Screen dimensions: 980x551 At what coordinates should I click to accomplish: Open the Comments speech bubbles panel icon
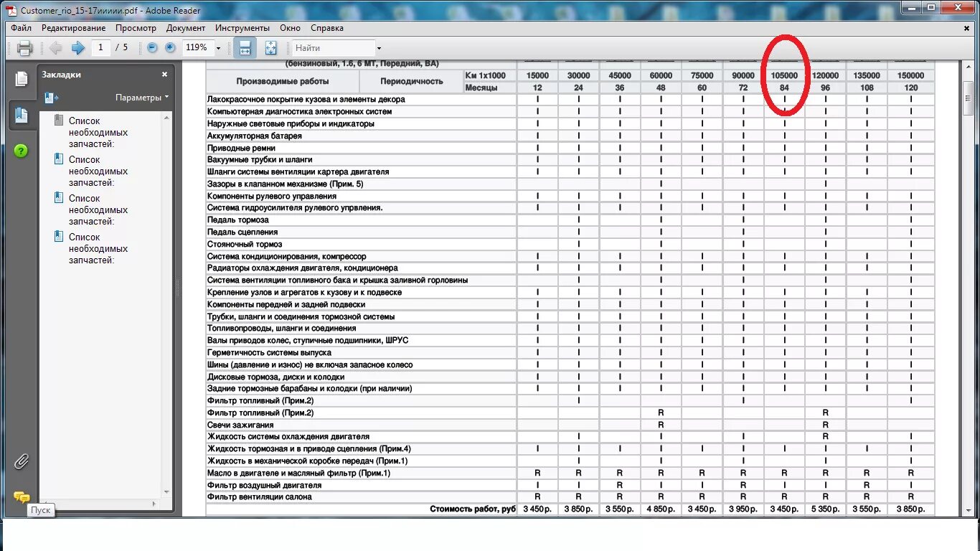[22, 497]
